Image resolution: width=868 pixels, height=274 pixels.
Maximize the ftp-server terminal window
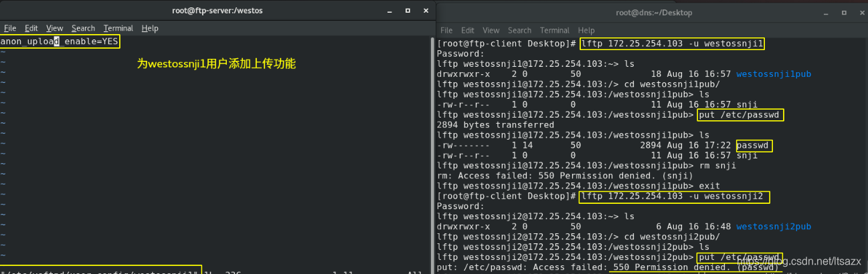tap(407, 10)
